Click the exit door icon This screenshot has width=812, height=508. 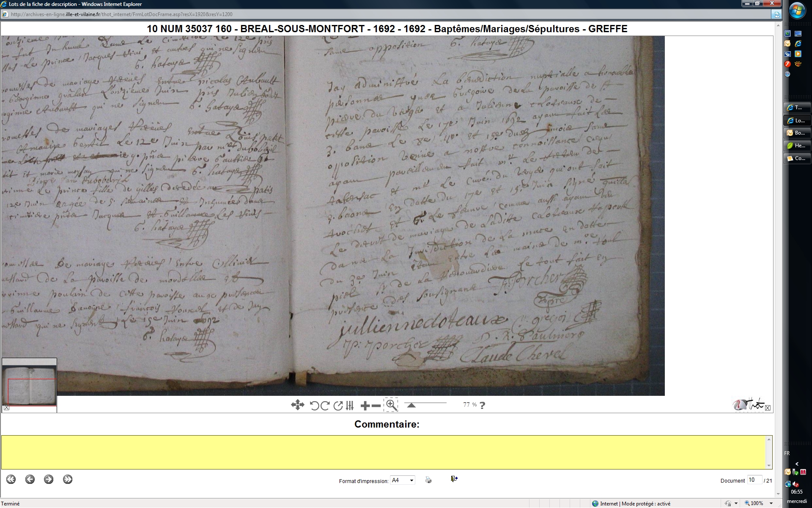point(454,479)
